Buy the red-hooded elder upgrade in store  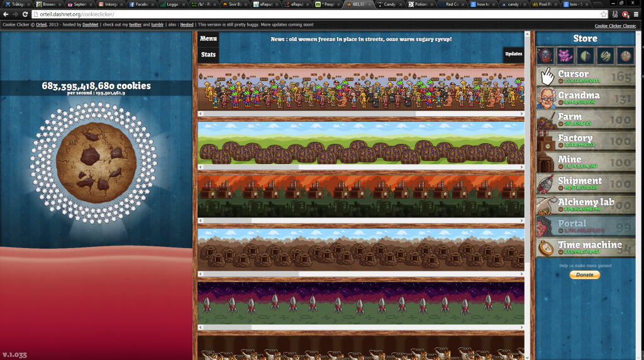(x=545, y=56)
